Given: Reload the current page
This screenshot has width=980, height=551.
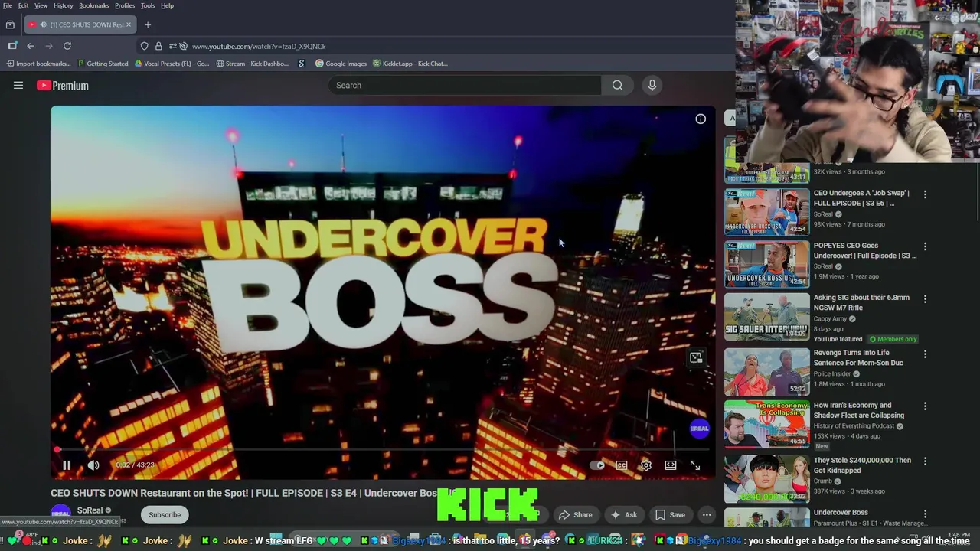Looking at the screenshot, I should tap(67, 46).
